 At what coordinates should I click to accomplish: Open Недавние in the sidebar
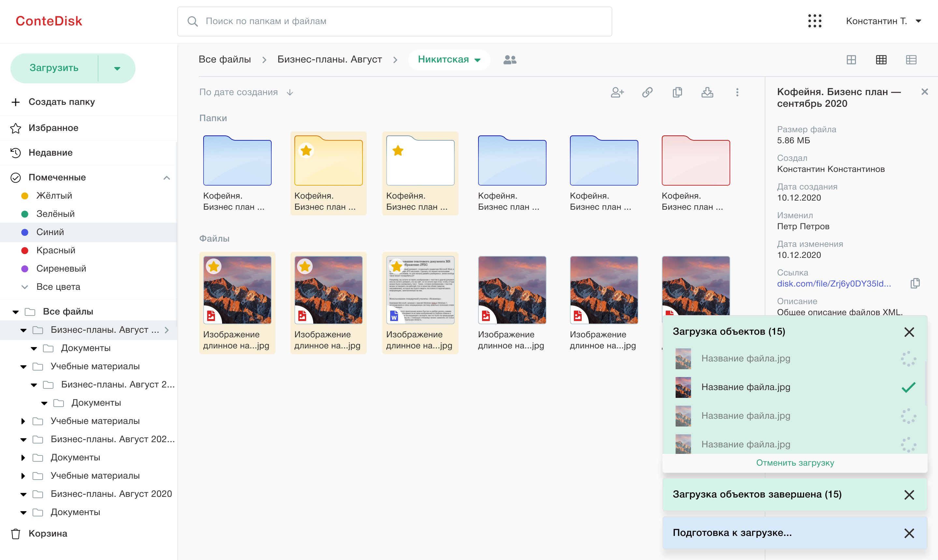50,153
